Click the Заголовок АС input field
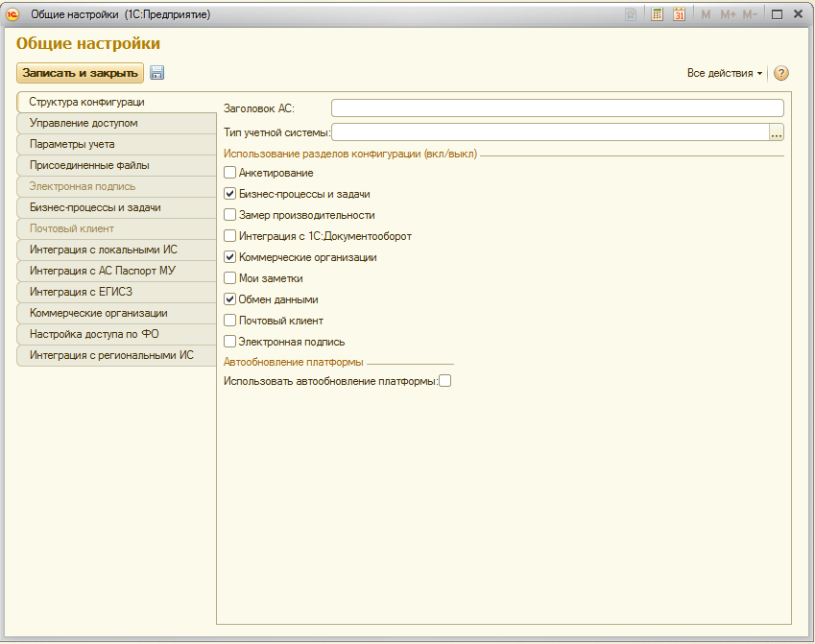Screen dimensions: 815x644 (557, 108)
